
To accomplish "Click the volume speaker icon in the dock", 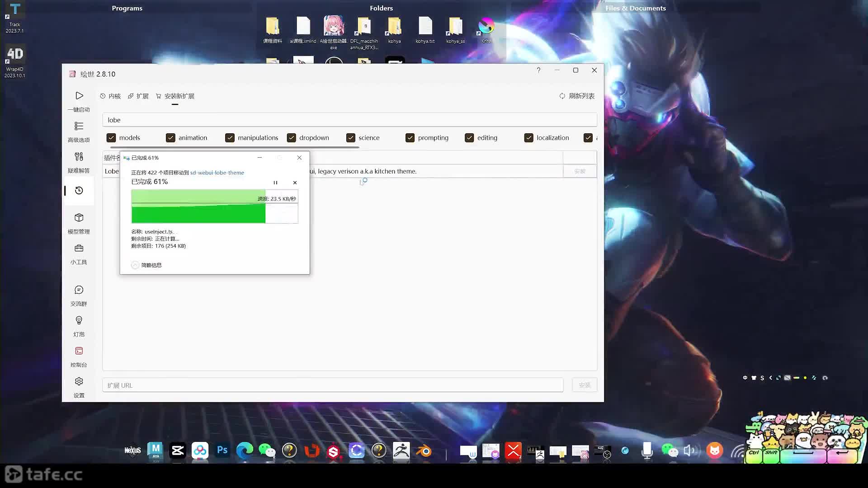I will click(x=690, y=450).
